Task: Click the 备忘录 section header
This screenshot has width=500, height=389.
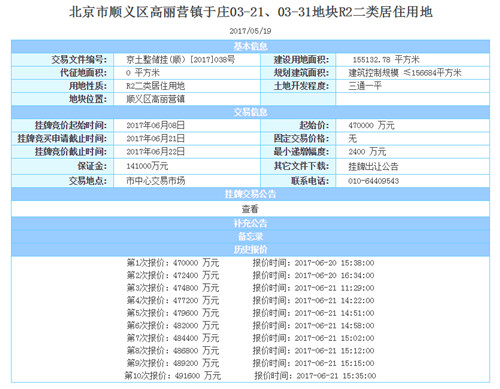Action: [250, 236]
